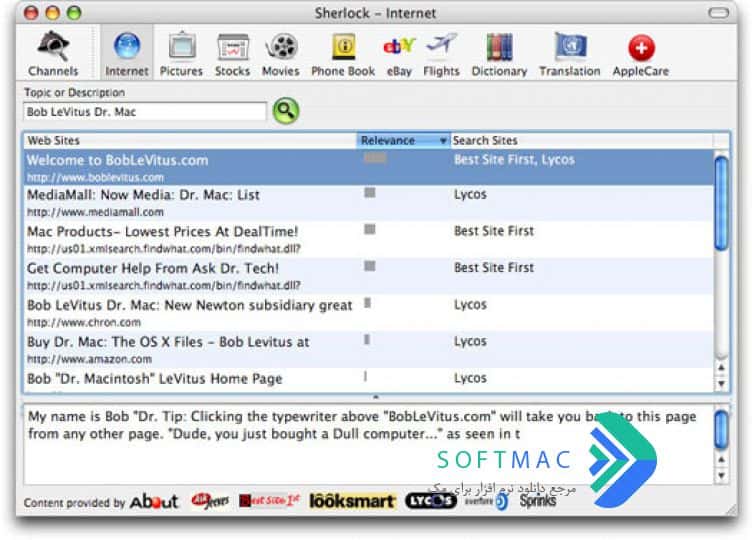Viewport: 752px width, 540px height.
Task: Click the Lycos provider logo
Action: 431,501
